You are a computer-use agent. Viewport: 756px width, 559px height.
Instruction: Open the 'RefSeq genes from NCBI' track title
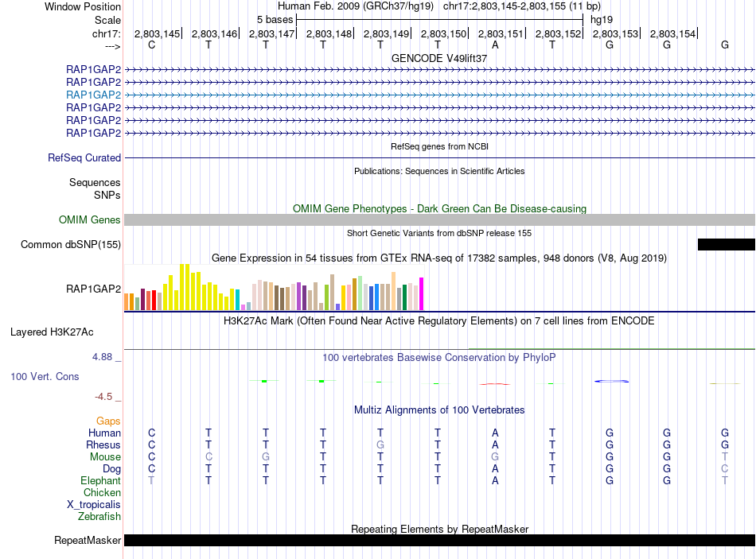439,146
